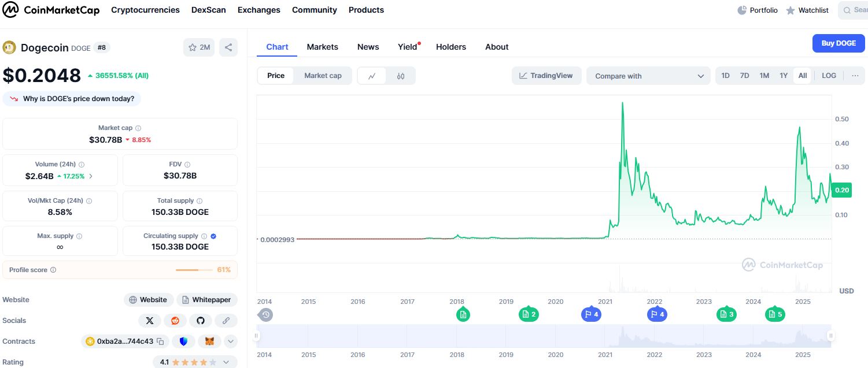Switch to the Holders tab

tap(451, 47)
